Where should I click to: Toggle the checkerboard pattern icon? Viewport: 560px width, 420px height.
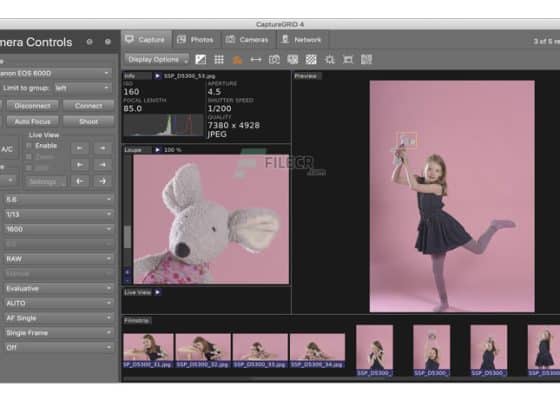click(x=311, y=60)
